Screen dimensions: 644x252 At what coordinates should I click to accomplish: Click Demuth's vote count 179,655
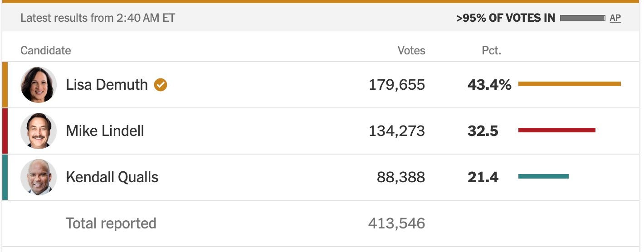pos(397,85)
